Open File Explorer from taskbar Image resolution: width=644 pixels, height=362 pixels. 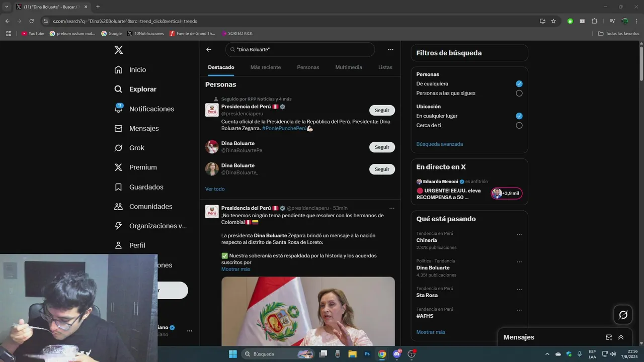pos(352,354)
